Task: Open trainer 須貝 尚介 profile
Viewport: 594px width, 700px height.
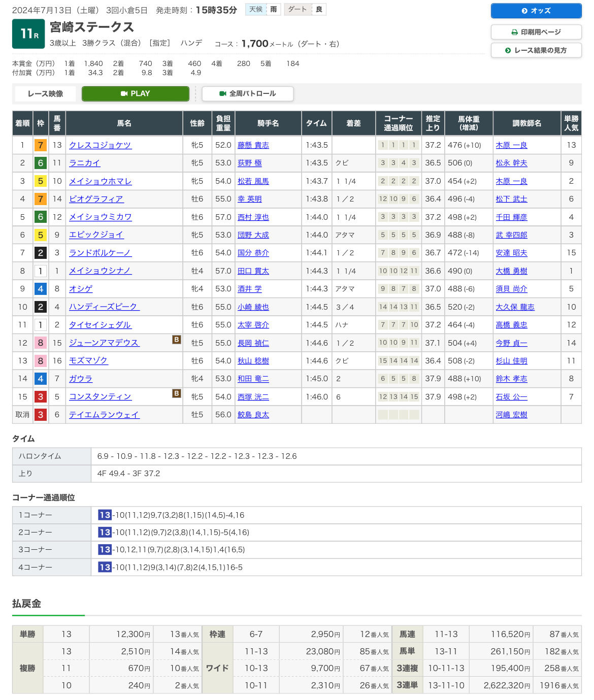Action: (511, 289)
